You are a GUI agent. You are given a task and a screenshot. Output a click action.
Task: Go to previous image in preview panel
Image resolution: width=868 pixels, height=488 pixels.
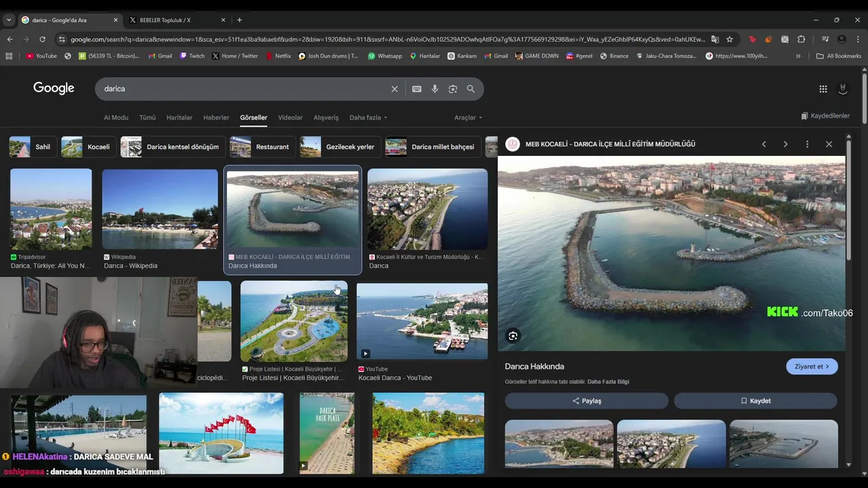point(764,144)
